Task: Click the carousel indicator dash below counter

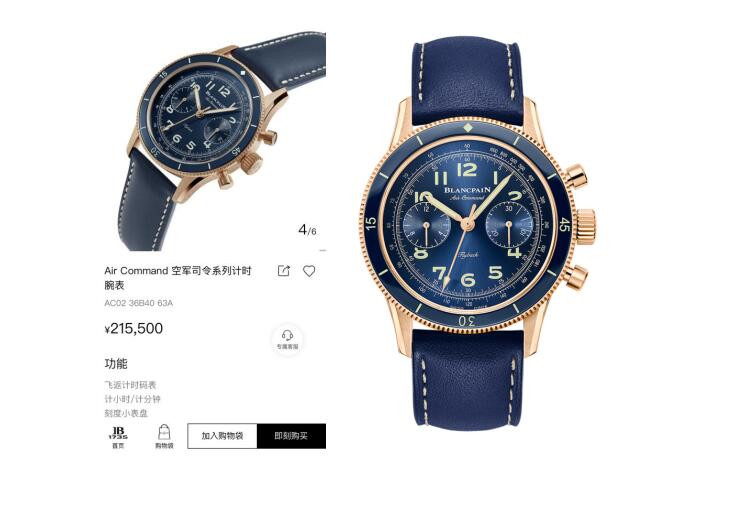Action: [x=323, y=250]
